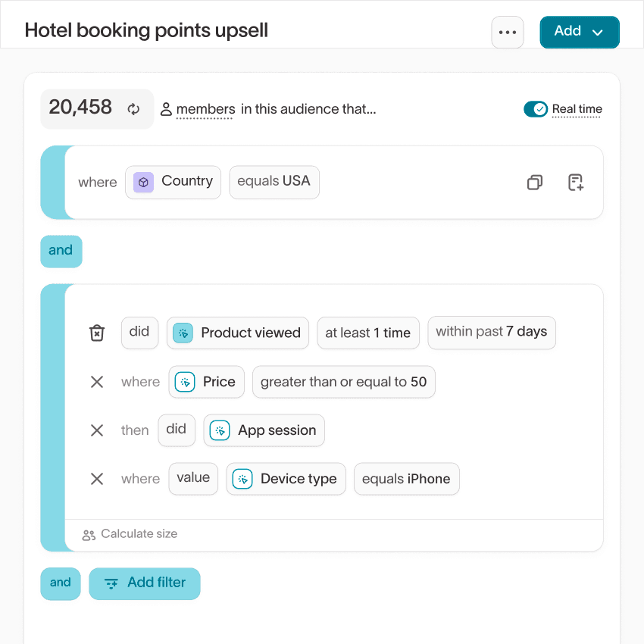The width and height of the screenshot is (644, 644).
Task: Click the members underlined link
Action: coord(205,109)
